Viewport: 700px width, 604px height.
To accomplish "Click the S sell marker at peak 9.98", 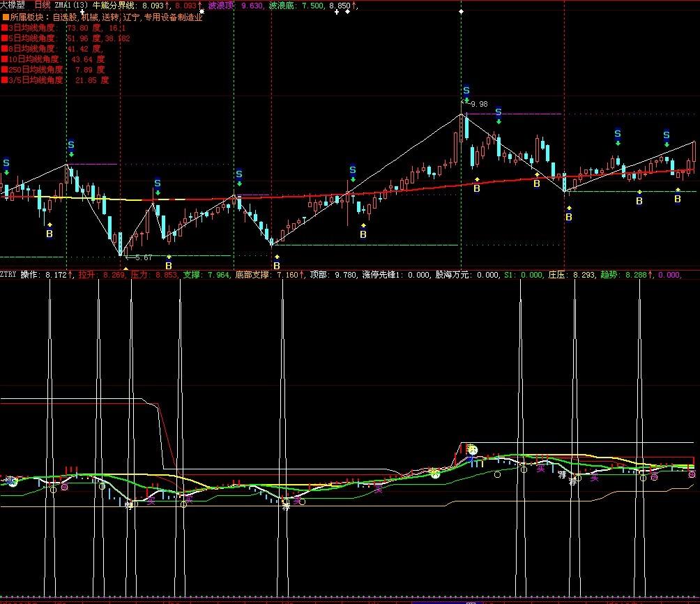I will [466, 91].
